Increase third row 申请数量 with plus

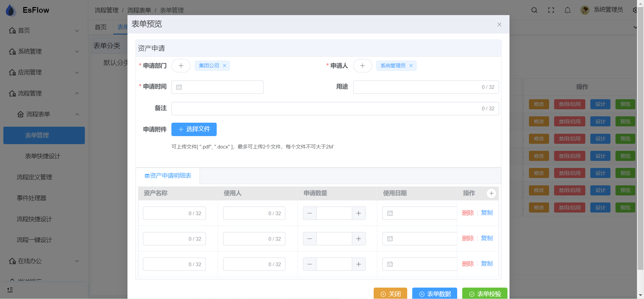359,264
